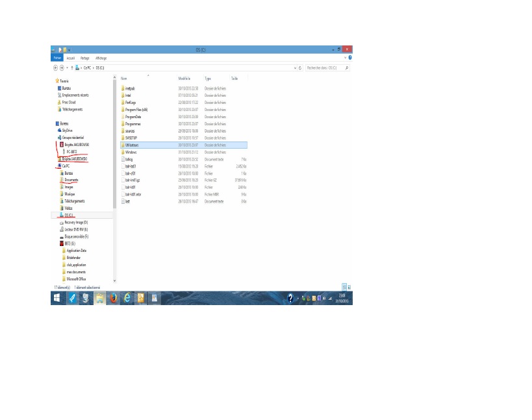The image size is (532, 420).
Task: Select the Intel folder
Action: (x=128, y=95)
